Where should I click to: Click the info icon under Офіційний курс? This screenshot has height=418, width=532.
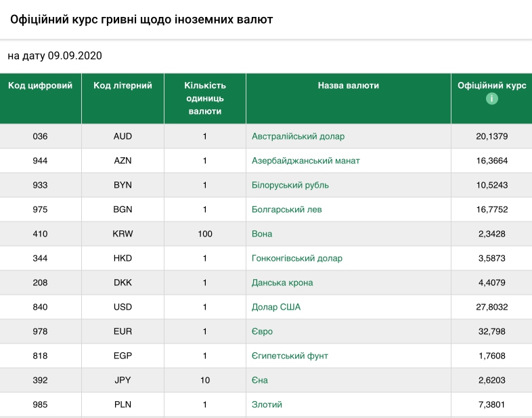point(491,99)
